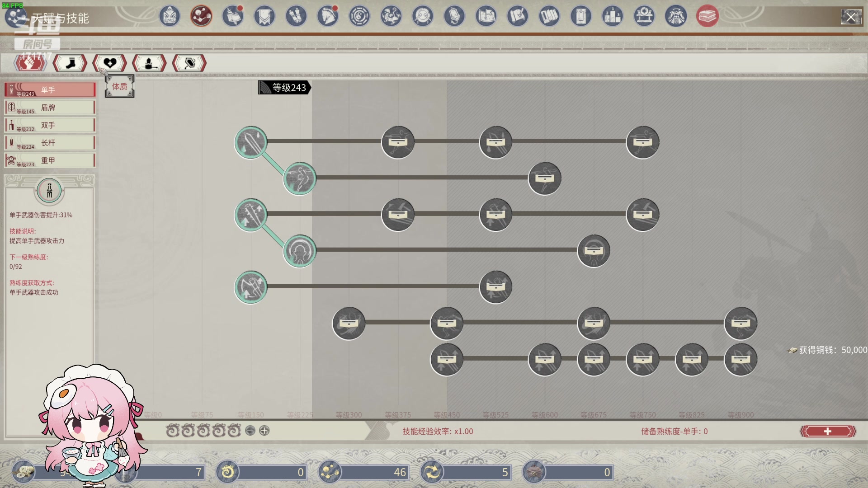Viewport: 868px width, 488px height.
Task: Click the minus stepper next to spiral tokens
Action: pyautogui.click(x=250, y=431)
